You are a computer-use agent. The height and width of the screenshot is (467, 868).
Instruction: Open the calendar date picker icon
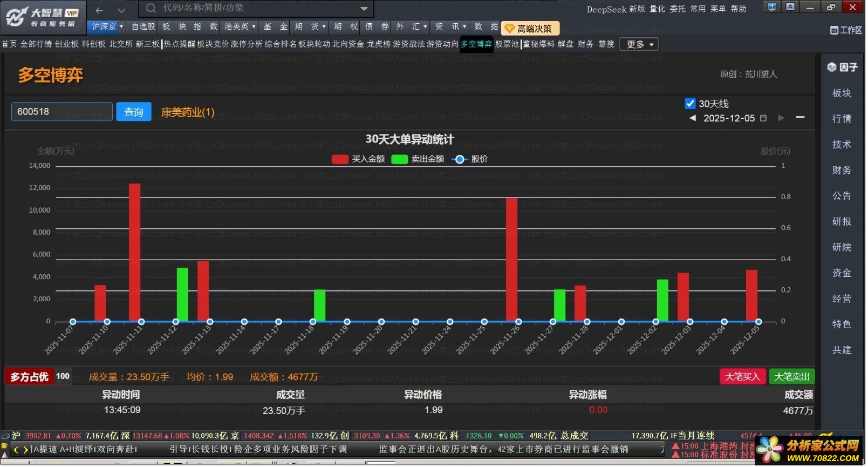click(763, 118)
